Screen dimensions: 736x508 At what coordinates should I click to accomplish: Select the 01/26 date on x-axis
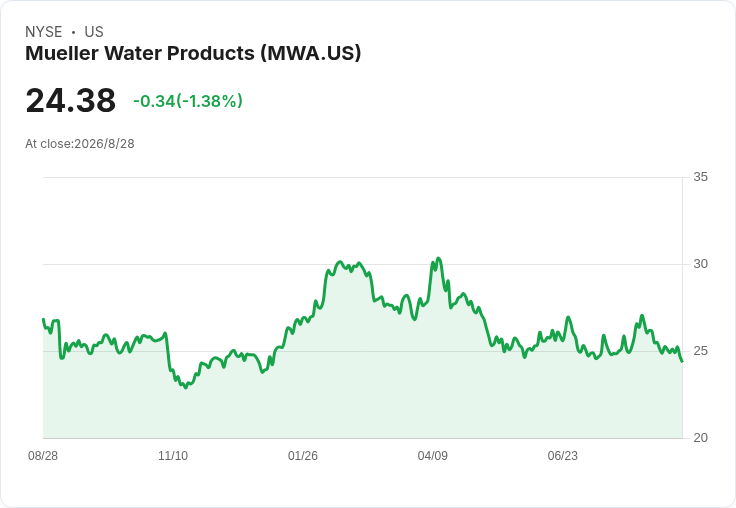(x=303, y=455)
